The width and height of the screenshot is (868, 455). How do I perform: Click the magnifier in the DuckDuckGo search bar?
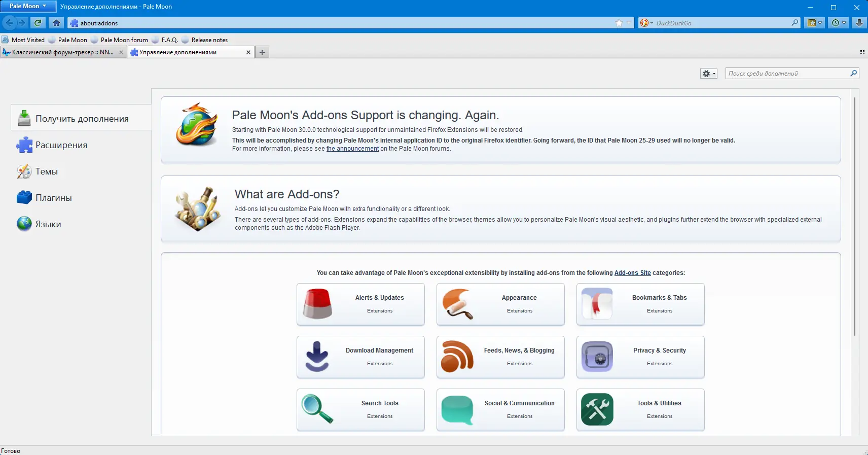point(795,23)
